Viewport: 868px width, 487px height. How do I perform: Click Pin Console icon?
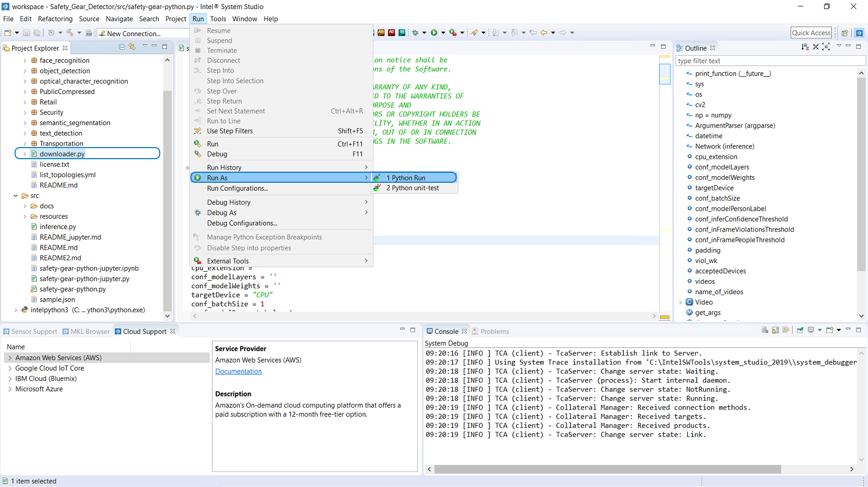click(800, 330)
